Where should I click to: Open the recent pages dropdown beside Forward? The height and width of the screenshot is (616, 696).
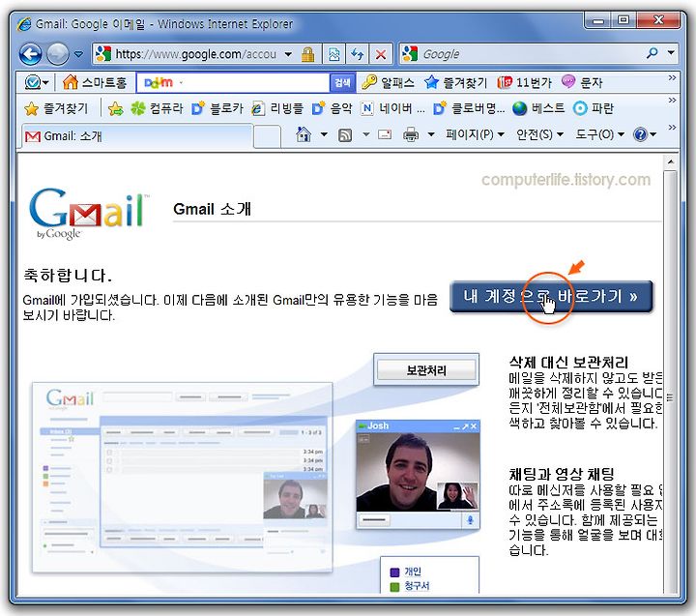pyautogui.click(x=78, y=54)
